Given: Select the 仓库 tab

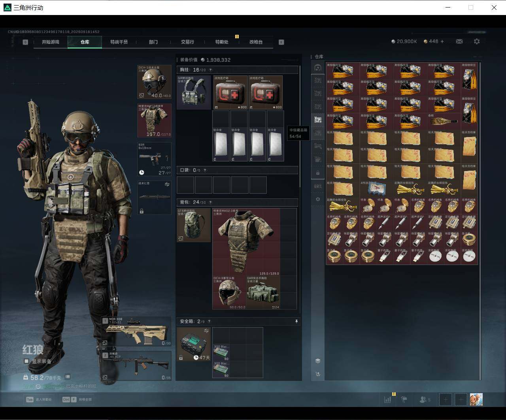Looking at the screenshot, I should 85,42.
